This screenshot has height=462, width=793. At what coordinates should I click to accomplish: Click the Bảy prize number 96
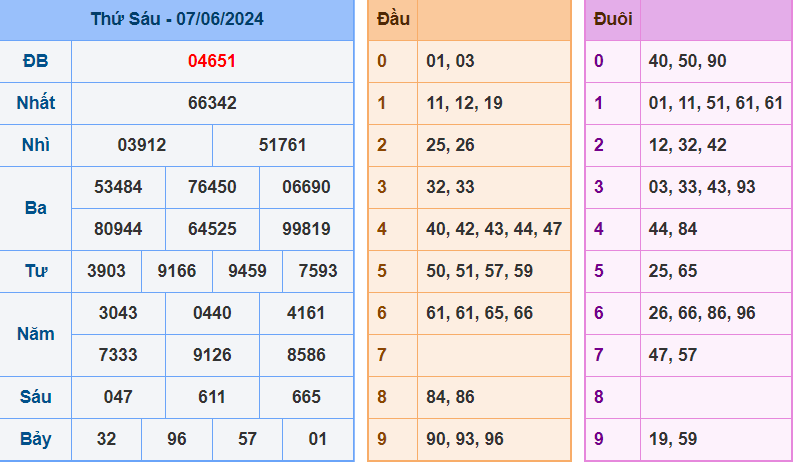pos(177,439)
